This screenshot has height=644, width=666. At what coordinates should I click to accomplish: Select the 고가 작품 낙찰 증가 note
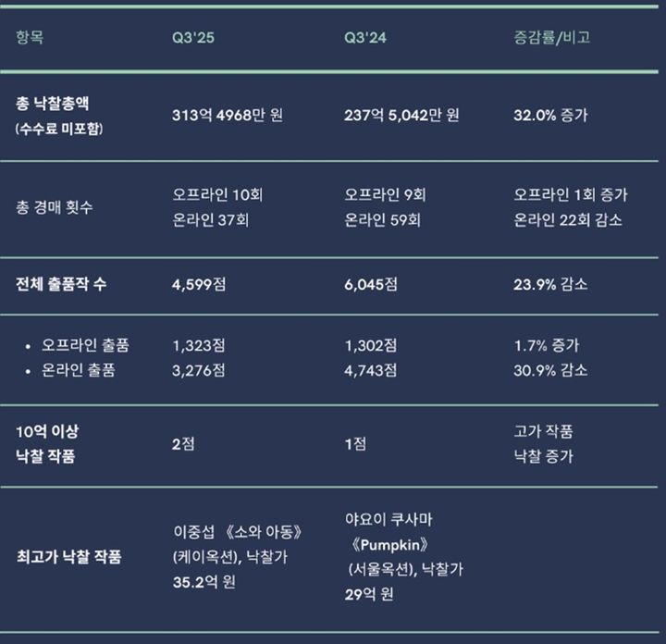544,443
